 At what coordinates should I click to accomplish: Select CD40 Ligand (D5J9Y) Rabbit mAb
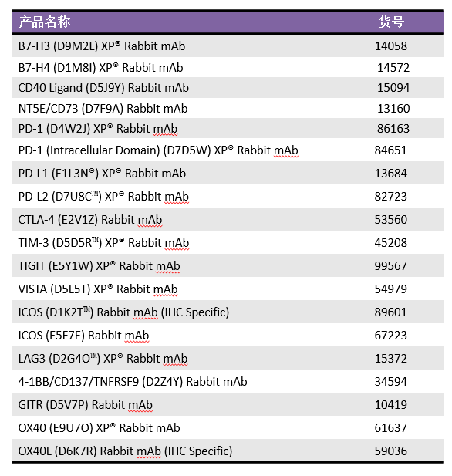[x=103, y=88]
